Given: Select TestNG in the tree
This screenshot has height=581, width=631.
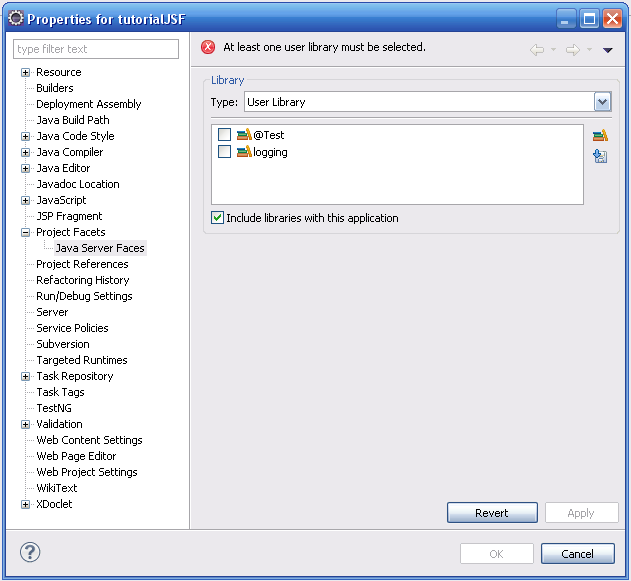Looking at the screenshot, I should coord(54,408).
